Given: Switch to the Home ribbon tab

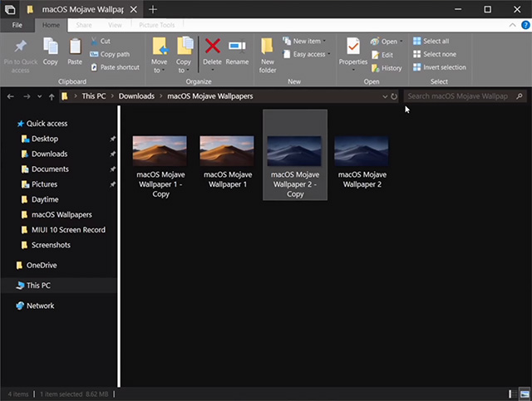Looking at the screenshot, I should click(51, 25).
